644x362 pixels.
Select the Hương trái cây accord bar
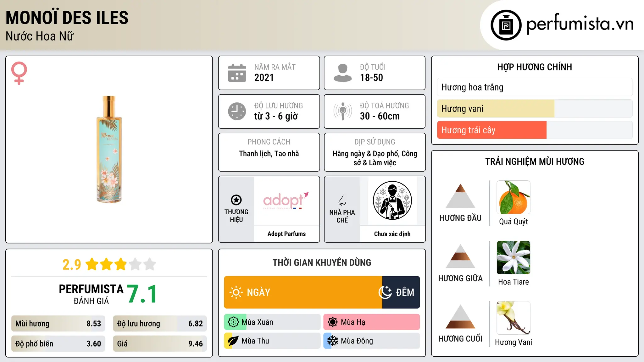[x=535, y=130]
